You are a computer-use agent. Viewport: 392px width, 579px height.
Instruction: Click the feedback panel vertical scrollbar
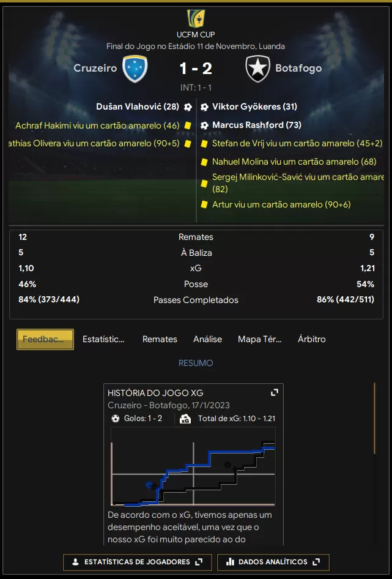point(374,418)
